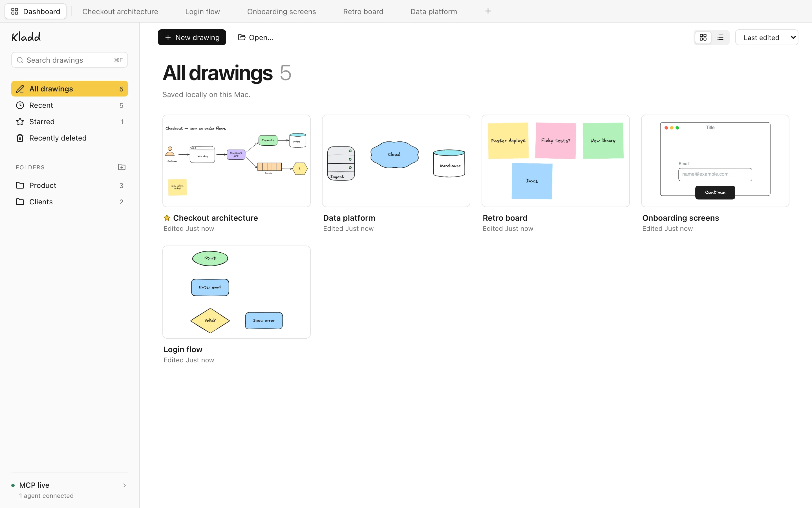Switch to the Dashboard tab
Viewport: 812px width, 508px height.
click(36, 11)
